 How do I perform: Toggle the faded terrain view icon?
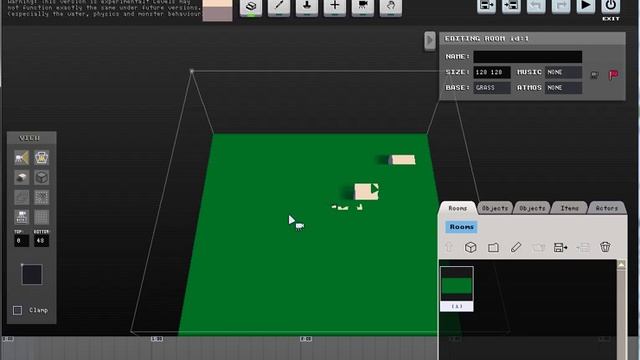click(22, 197)
